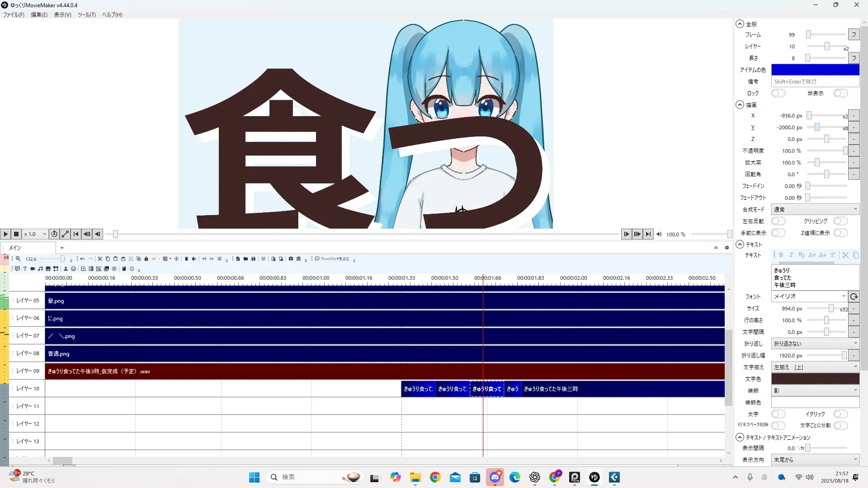Enable the 左右反転 toggle
Viewport: 868px width, 488px height.
[778, 221]
